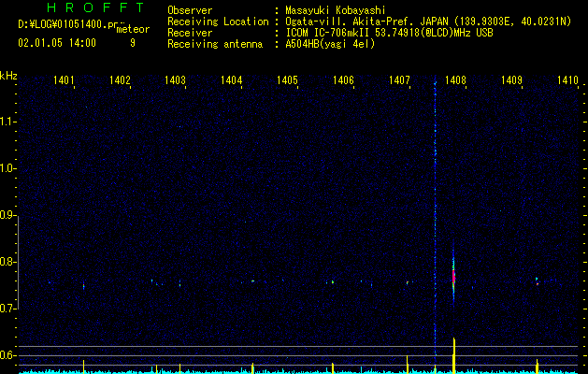Click the meteor count value 9
This screenshot has width=588, height=374.
pyautogui.click(x=133, y=43)
